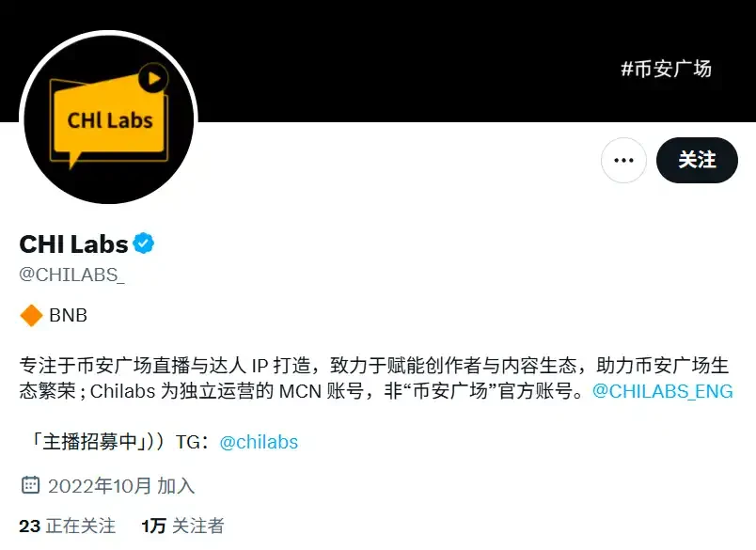View the 23 正在关注 following list
This screenshot has height=550, width=756.
coord(68,526)
